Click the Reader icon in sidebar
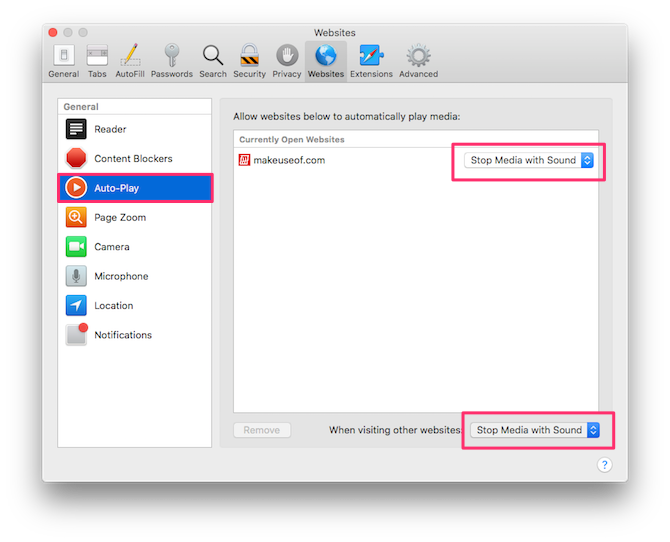This screenshot has height=542, width=670. [76, 129]
